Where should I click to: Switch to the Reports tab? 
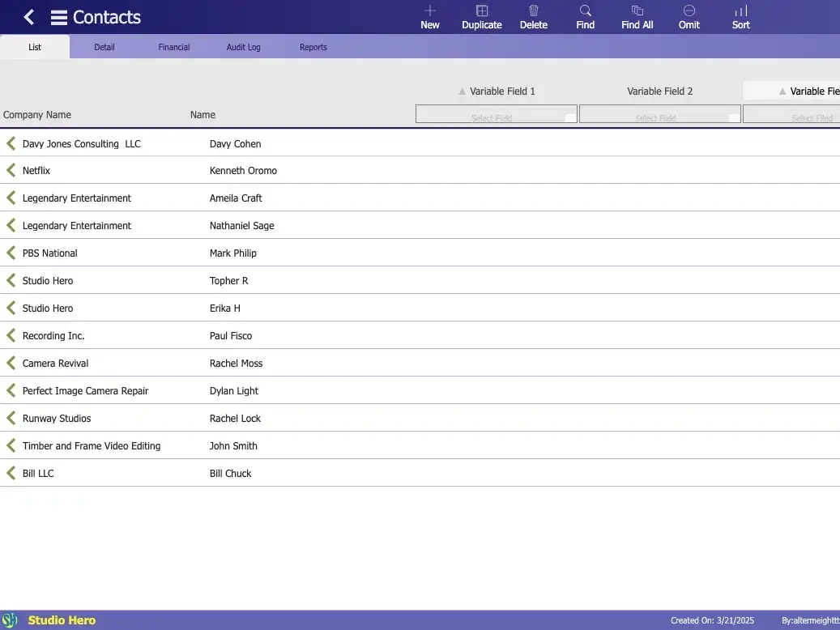[x=313, y=47]
